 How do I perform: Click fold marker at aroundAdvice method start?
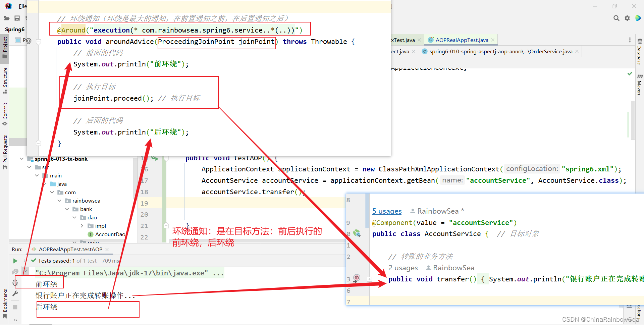(x=38, y=42)
